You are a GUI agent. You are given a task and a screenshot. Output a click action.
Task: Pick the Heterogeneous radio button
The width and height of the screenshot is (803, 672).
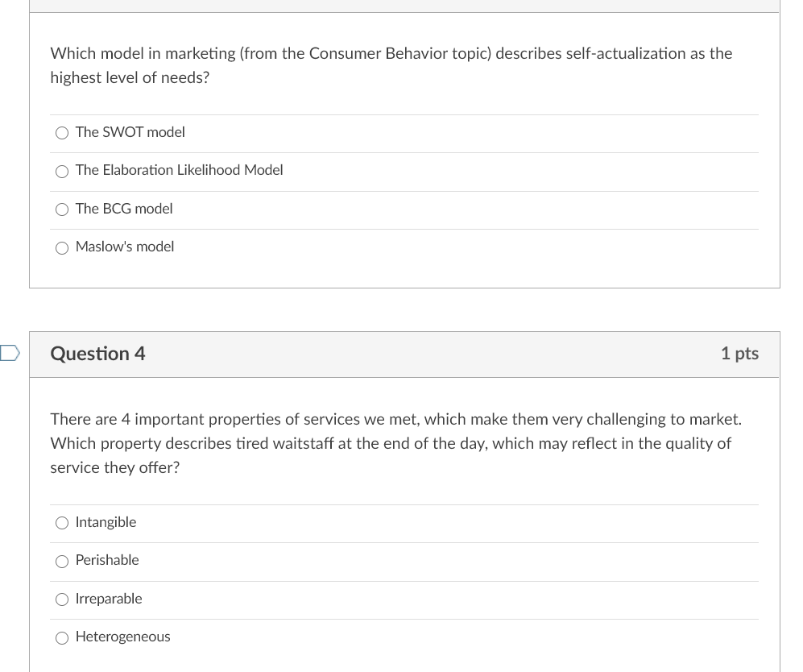click(x=62, y=637)
